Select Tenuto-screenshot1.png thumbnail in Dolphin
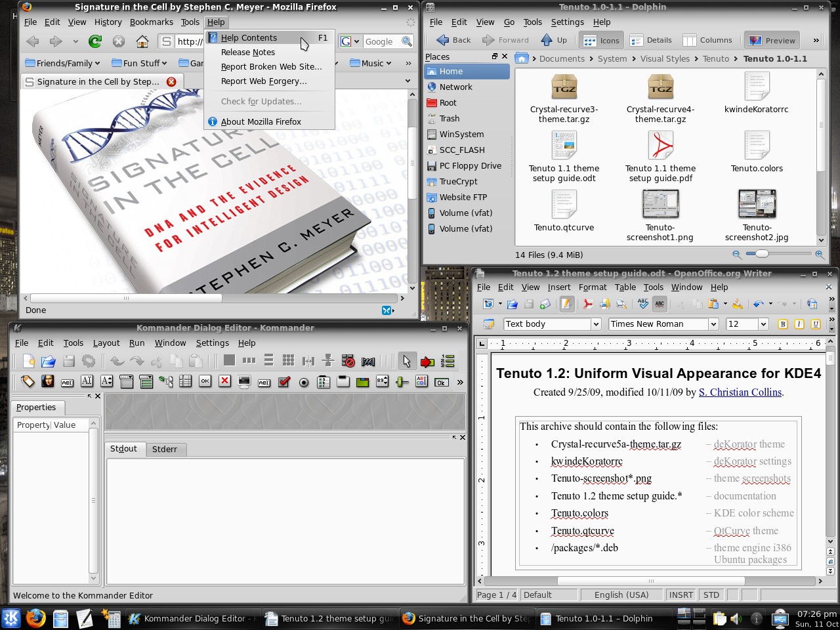The height and width of the screenshot is (630, 840). coord(660,203)
